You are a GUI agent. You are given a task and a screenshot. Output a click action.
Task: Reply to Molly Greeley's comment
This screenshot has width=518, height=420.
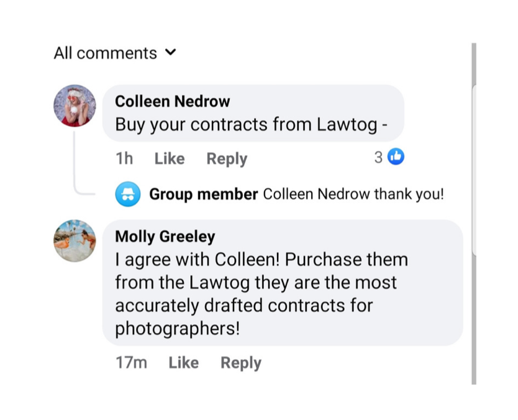coord(241,363)
